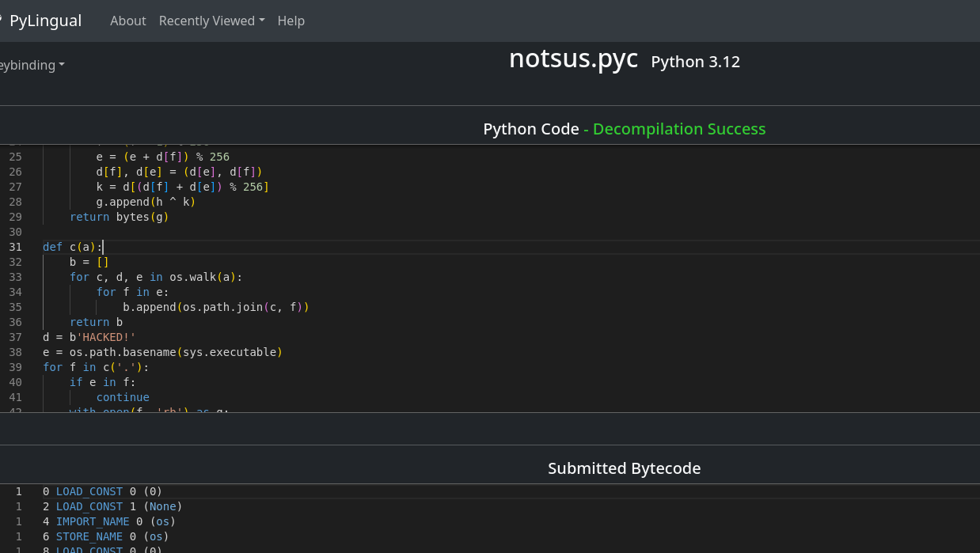The image size is (980, 553).
Task: Click line 'k = d[(d[f] + d[e]) % 256]'
Action: 183,187
